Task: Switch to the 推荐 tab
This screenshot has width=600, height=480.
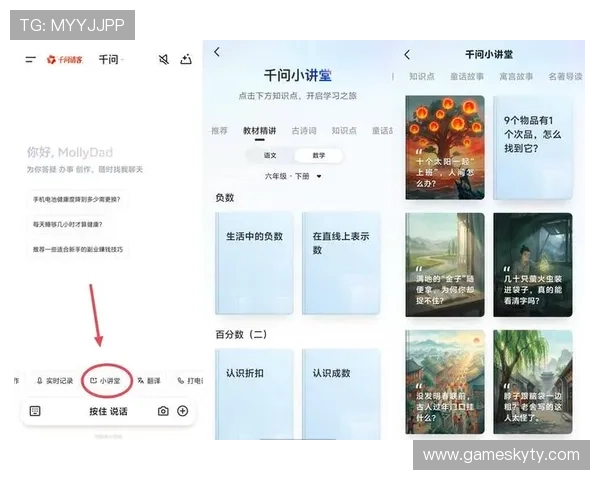Action: (219, 131)
